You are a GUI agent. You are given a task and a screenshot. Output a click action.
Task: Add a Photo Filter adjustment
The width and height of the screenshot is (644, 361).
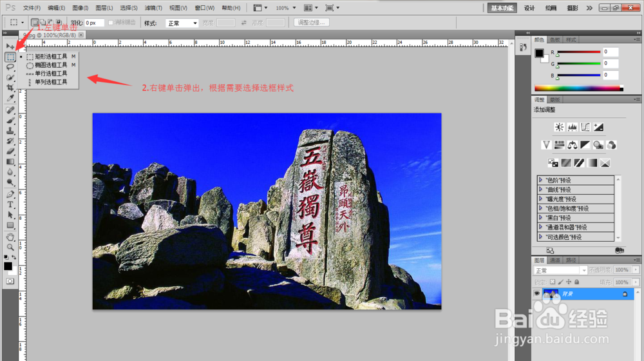[598, 145]
